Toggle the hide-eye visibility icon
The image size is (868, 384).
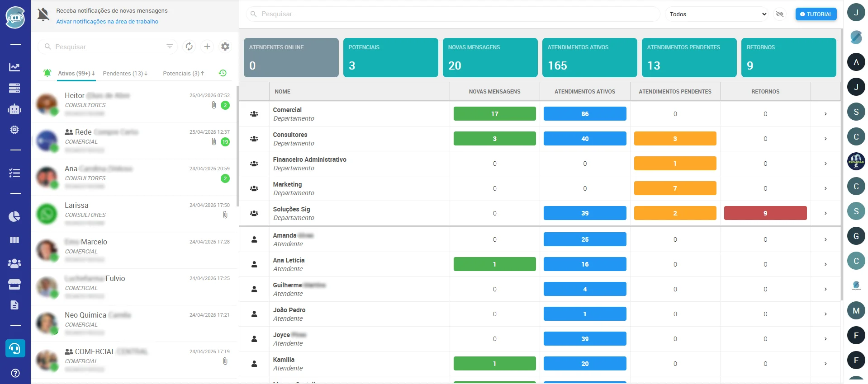pos(779,14)
